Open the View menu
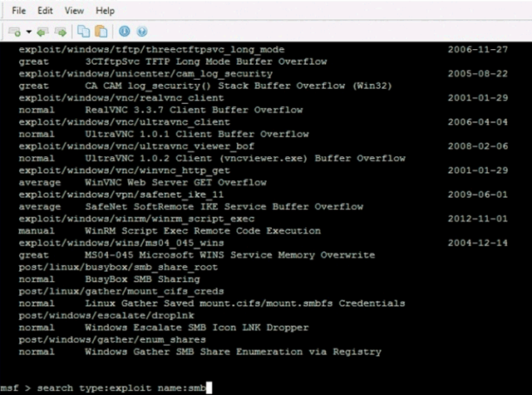This screenshot has height=395, width=532. click(74, 11)
